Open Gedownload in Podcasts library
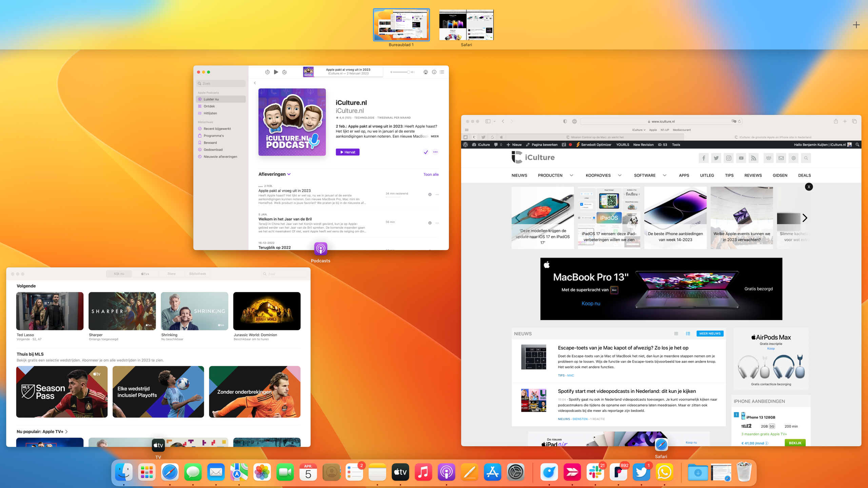The image size is (868, 488). 221,149
